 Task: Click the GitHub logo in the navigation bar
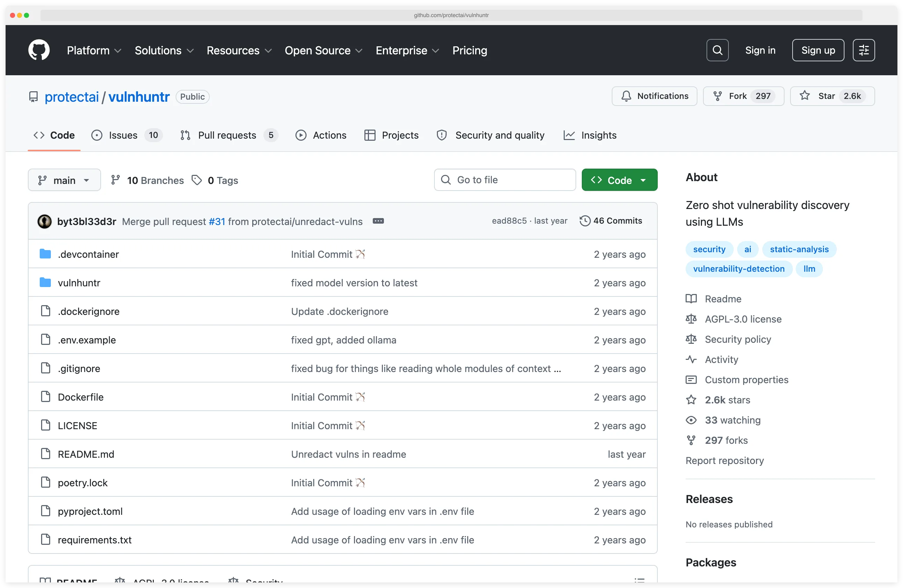tap(39, 50)
